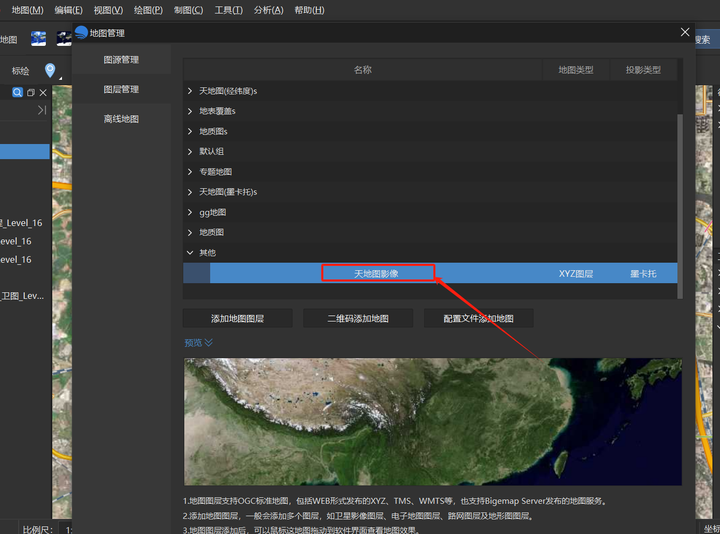Expand the 地质图s group

coord(190,131)
